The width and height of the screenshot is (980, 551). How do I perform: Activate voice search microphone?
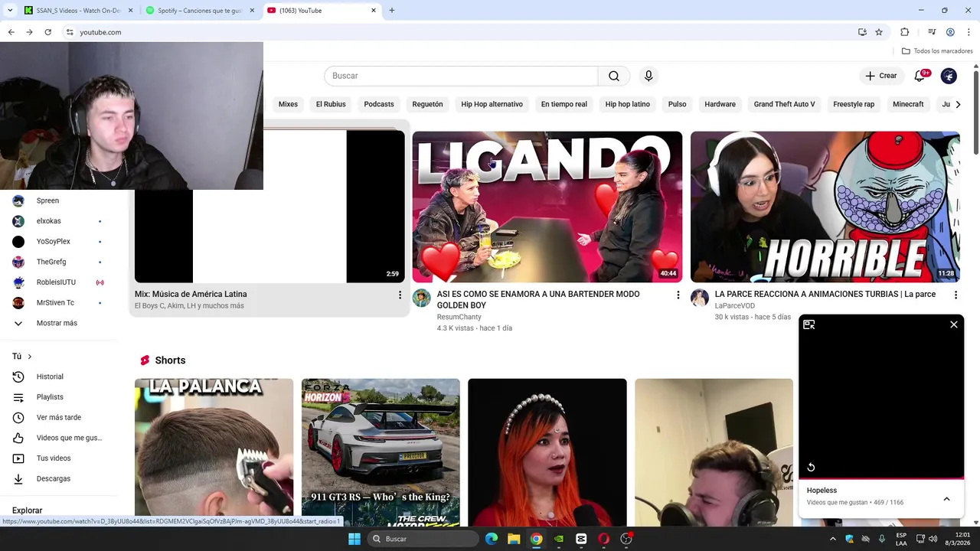pyautogui.click(x=648, y=76)
